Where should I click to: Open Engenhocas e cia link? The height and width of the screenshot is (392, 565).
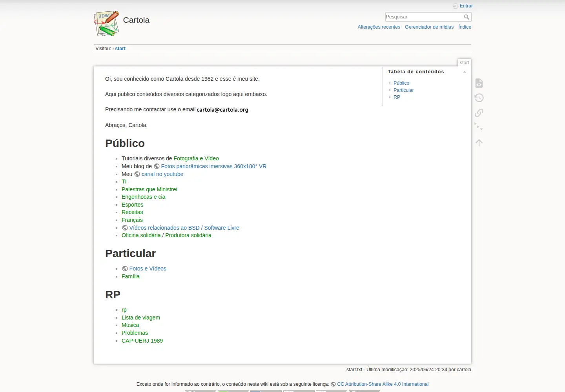(x=143, y=197)
